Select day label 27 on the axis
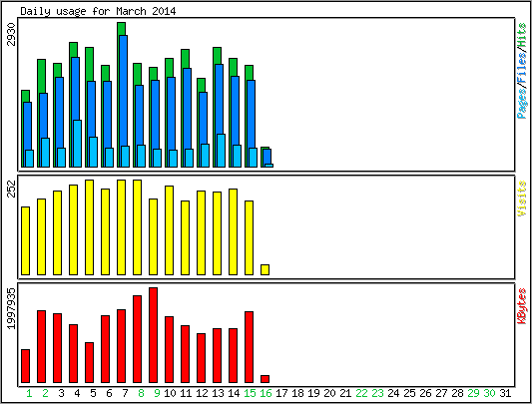The image size is (532, 404). pos(441,393)
